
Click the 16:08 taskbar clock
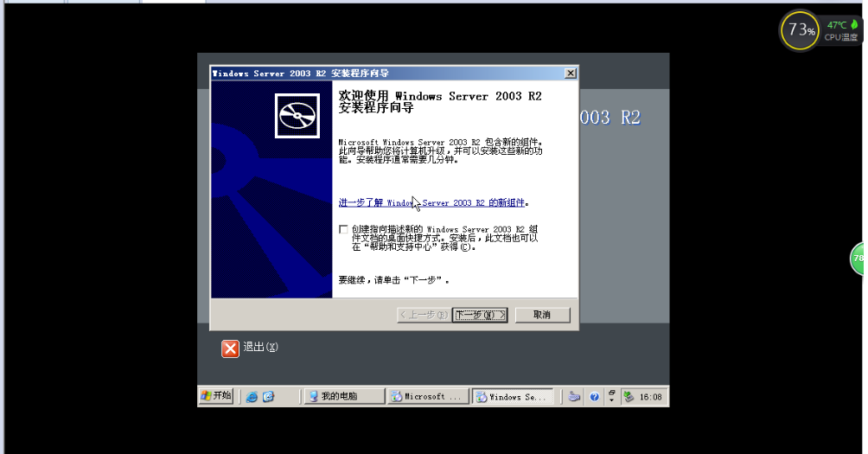pos(650,397)
